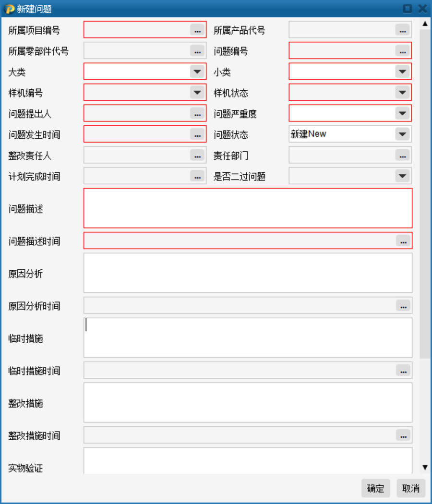Click the app logo in title bar
Image resolution: width=432 pixels, height=504 pixels.
[x=9, y=9]
